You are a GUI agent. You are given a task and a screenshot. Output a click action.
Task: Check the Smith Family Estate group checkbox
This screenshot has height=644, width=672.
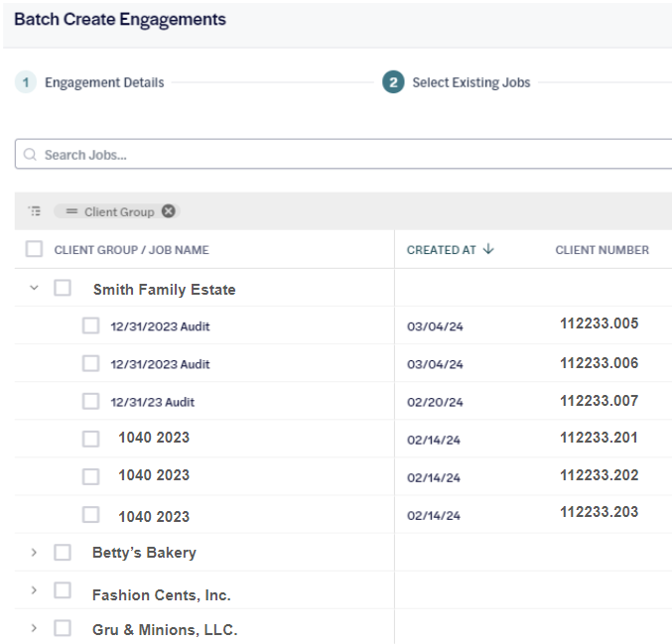pos(63,288)
